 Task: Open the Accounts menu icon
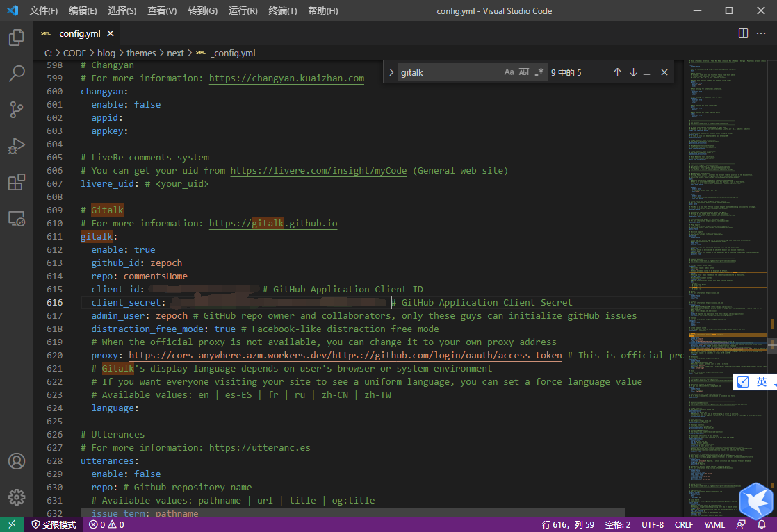click(17, 461)
